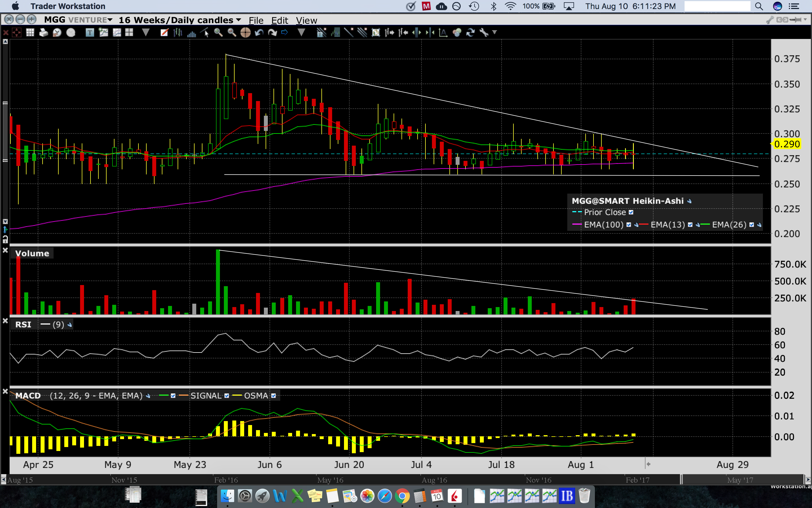Click the auto-scale axis icon
Screen dimensions: 812x508
pyautogui.click(x=443, y=32)
